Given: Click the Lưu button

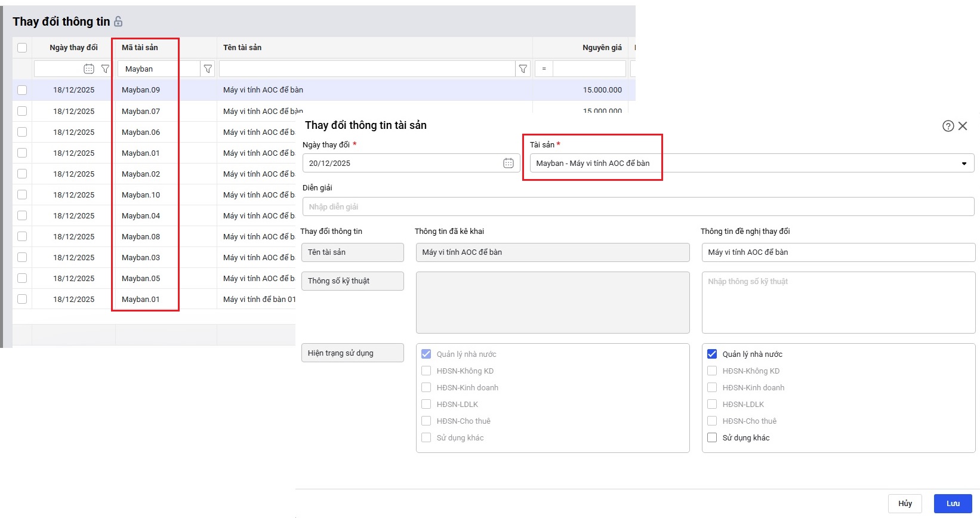Looking at the screenshot, I should coord(953,503).
